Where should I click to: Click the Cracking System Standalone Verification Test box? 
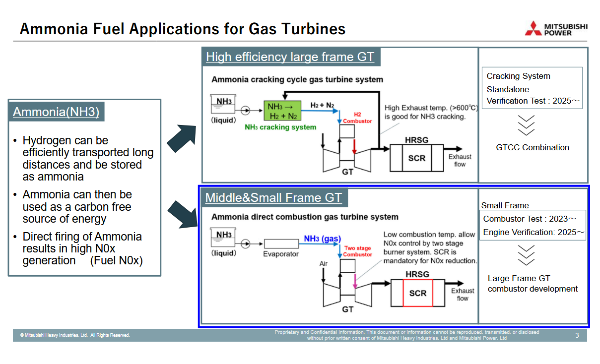(532, 88)
